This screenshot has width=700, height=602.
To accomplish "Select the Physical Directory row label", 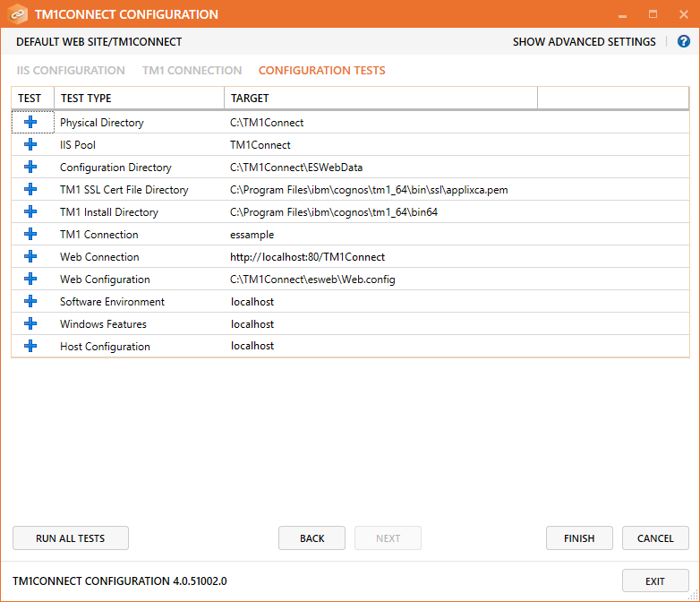I will click(102, 123).
